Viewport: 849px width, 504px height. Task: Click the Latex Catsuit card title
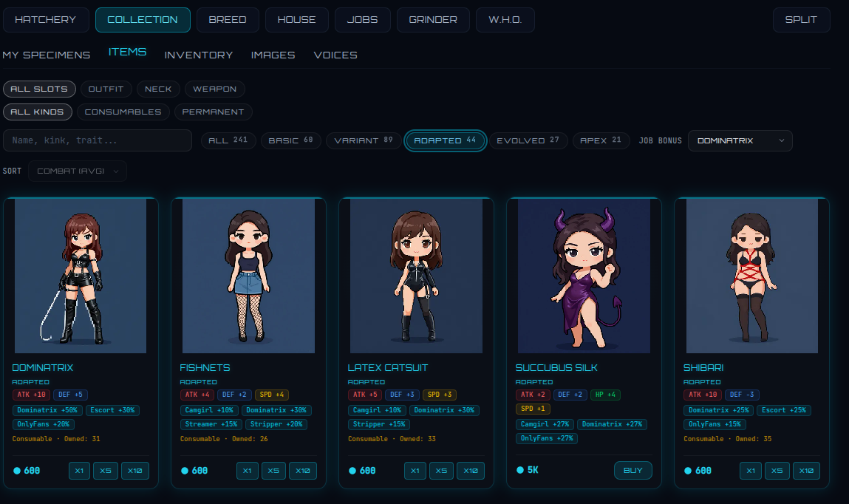click(388, 367)
